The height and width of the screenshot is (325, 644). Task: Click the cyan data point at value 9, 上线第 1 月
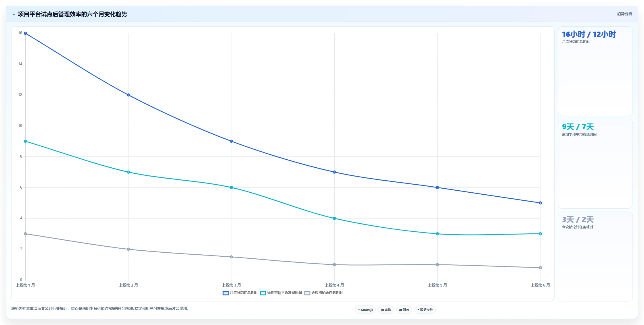[25, 141]
